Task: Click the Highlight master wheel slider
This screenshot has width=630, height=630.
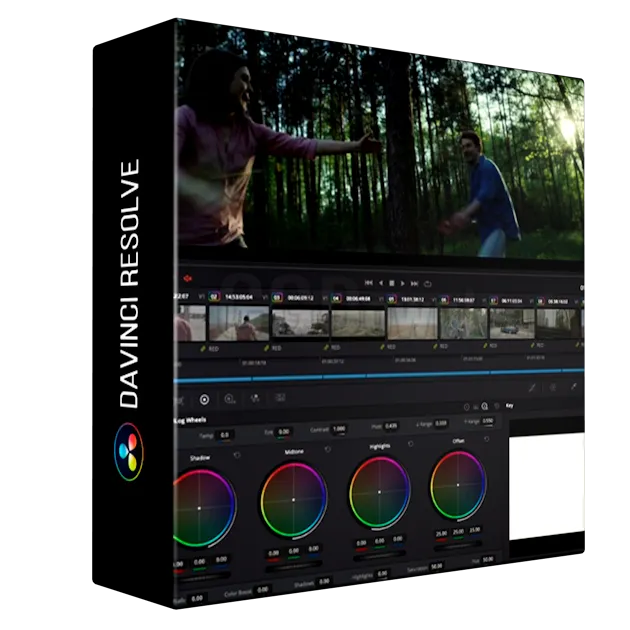Action: pyautogui.click(x=378, y=555)
